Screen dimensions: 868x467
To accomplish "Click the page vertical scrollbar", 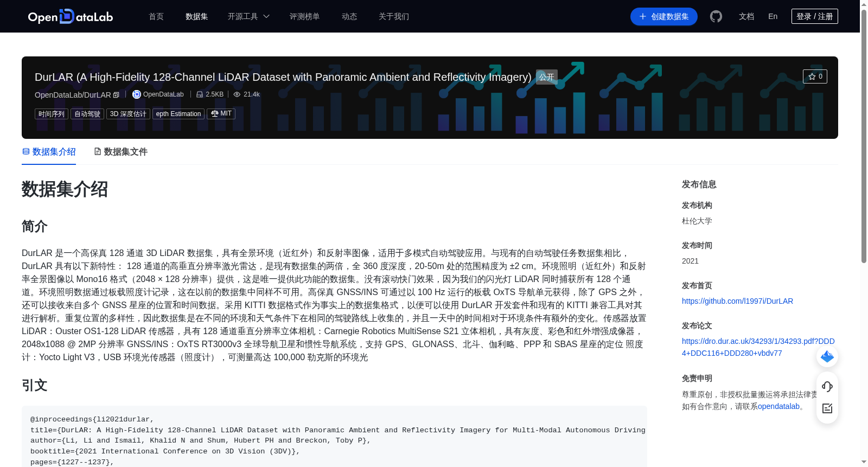I will [864, 136].
